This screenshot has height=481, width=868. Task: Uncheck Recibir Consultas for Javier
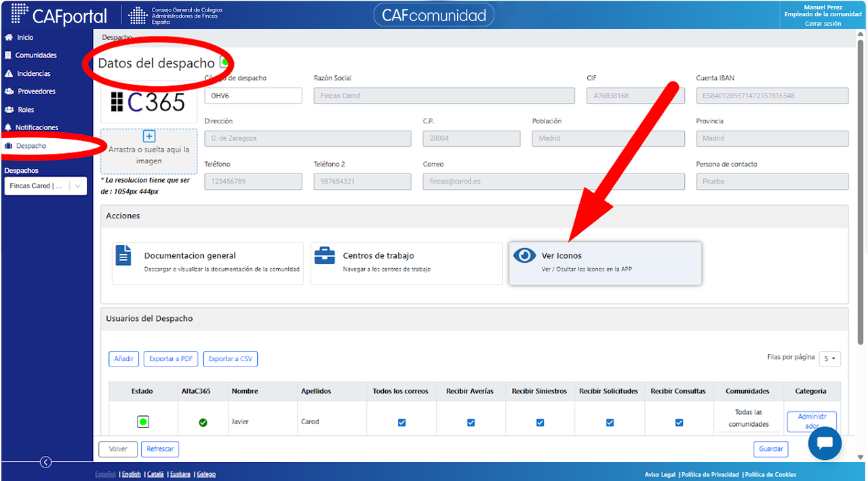679,422
